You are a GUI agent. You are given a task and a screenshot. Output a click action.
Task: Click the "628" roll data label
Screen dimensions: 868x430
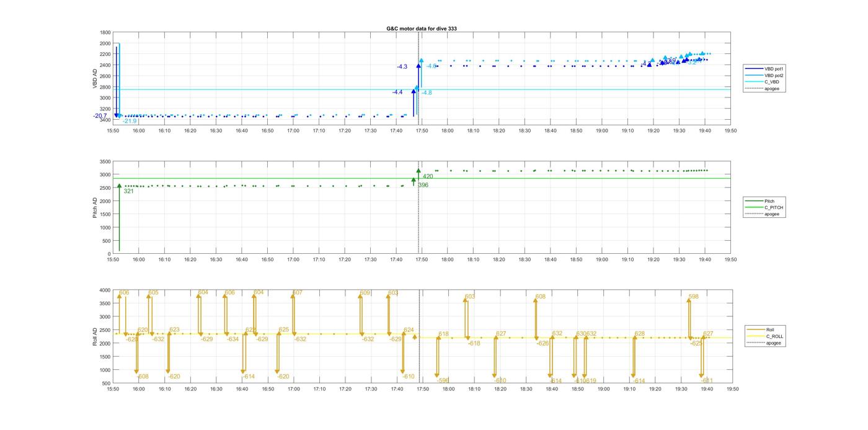coord(639,334)
